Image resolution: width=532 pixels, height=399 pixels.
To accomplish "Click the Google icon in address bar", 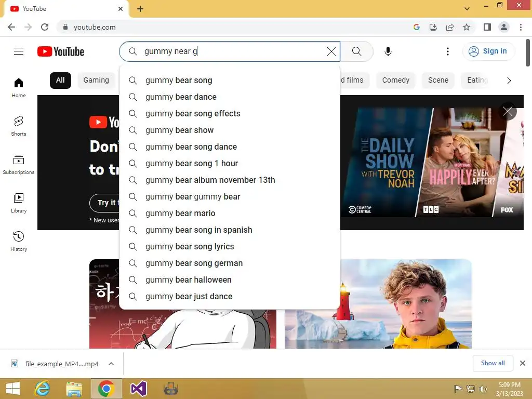I will tap(417, 27).
